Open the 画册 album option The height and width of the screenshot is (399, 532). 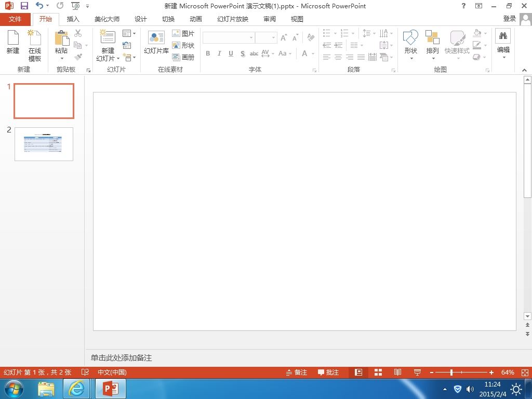coord(183,57)
